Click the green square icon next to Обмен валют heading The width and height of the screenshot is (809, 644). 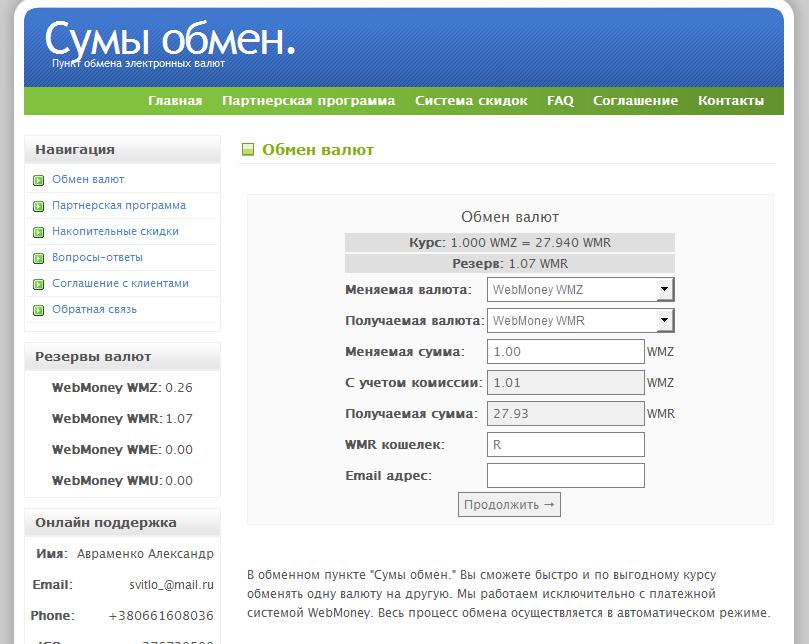coord(248,150)
